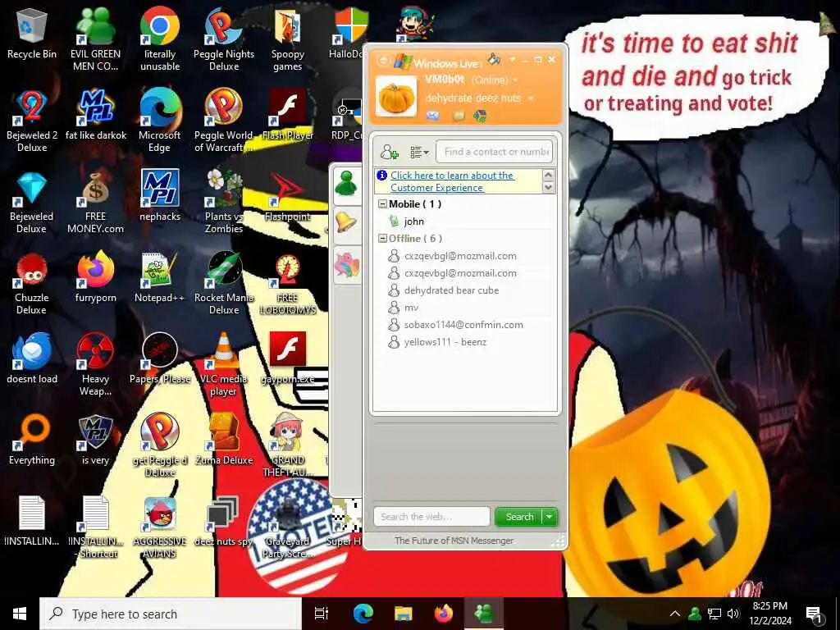Select the Bejeweled 2 Deluxe desktop icon
The height and width of the screenshot is (630, 840).
click(x=32, y=121)
